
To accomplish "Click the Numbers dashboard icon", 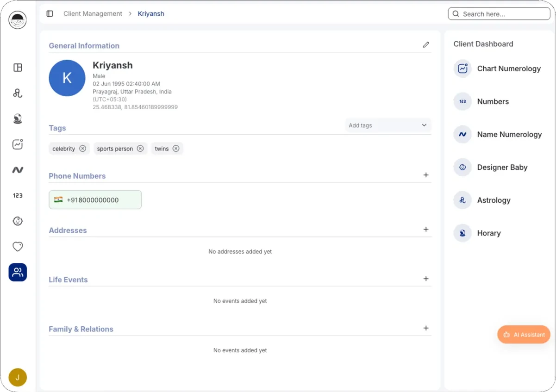I will 462,101.
